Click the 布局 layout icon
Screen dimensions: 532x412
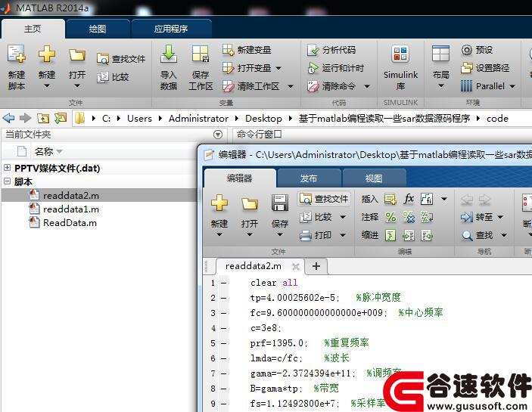(x=440, y=54)
